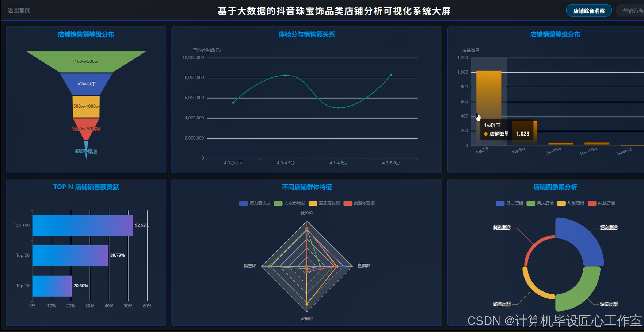Toggle 明星店铺 legend in quadrant chart
The width and height of the screenshot is (644, 332).
click(x=571, y=203)
